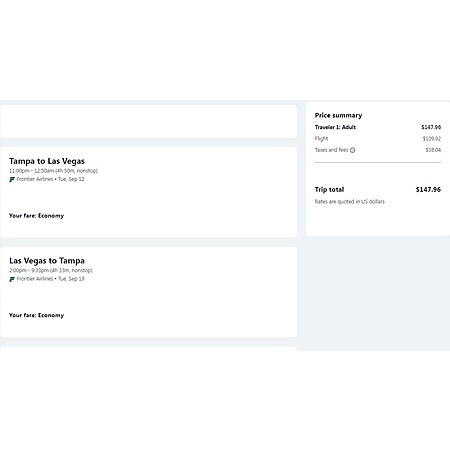This screenshot has height=450, width=450.
Task: Click the Price summary heading
Action: point(338,115)
